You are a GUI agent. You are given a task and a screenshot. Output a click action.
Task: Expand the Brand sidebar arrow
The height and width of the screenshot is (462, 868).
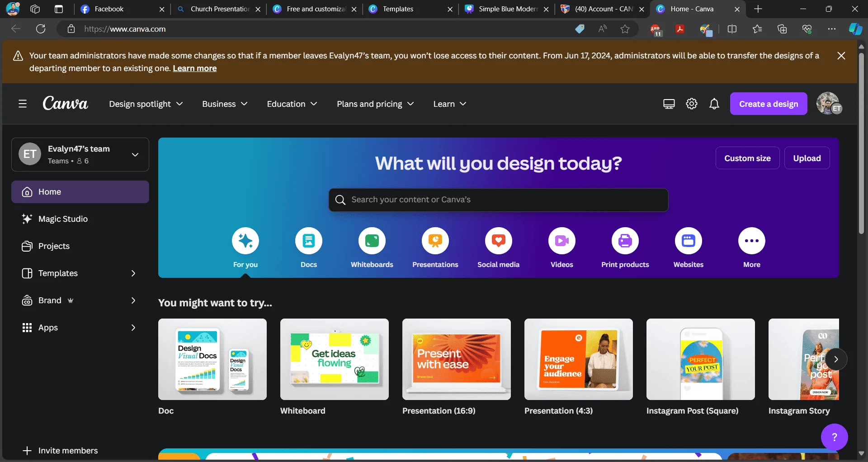(133, 300)
